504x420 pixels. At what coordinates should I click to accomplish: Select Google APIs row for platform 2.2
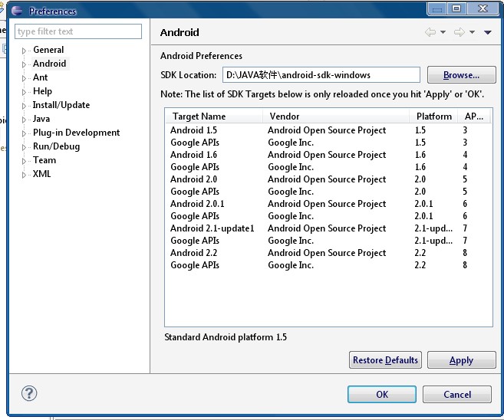pos(328,265)
